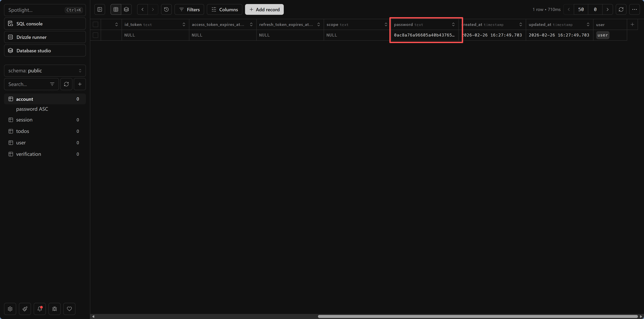The width and height of the screenshot is (644, 319).
Task: Open the SQL console
Action: click(45, 24)
